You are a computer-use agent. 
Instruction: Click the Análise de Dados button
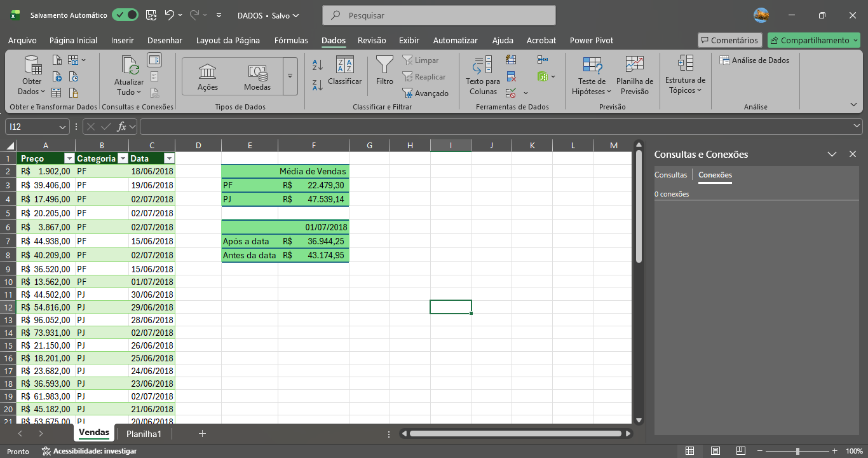(x=754, y=60)
